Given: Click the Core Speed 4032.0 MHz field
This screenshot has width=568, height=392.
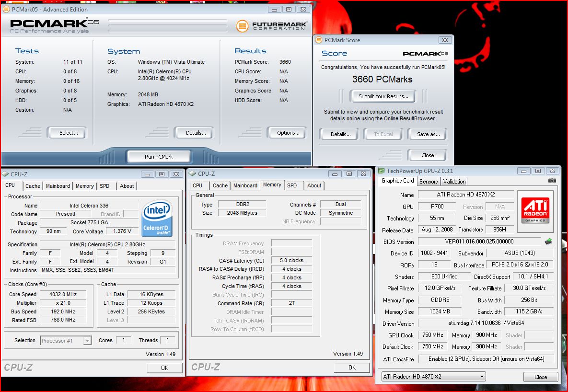Looking at the screenshot, I should 63,294.
